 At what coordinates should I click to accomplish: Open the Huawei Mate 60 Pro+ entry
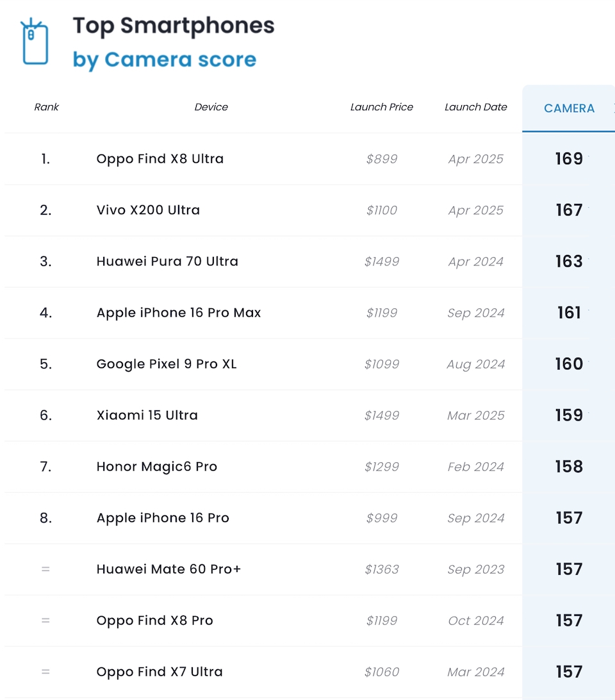[x=168, y=569]
